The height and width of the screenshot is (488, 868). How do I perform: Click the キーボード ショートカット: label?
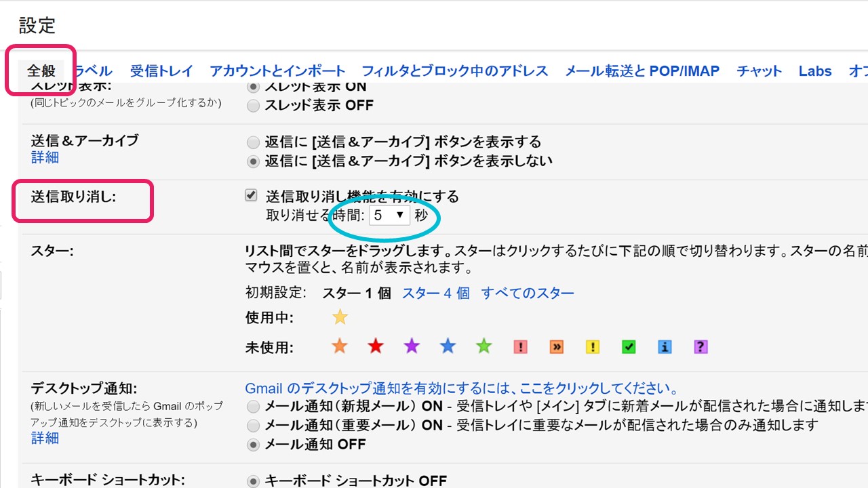point(108,480)
